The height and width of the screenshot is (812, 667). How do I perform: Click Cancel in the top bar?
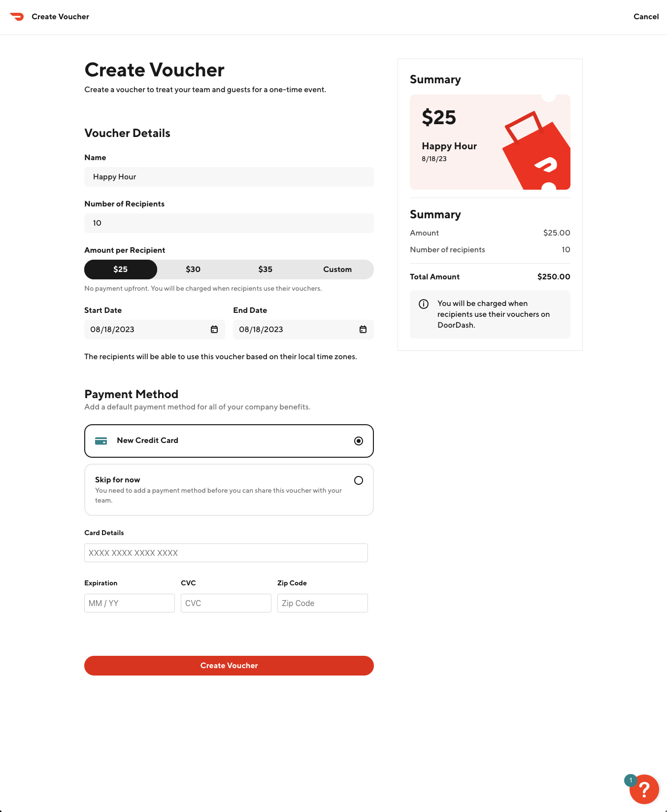[x=646, y=16]
